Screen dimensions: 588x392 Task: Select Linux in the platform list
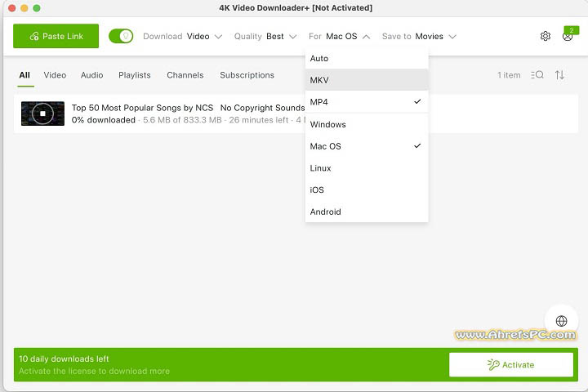click(367, 167)
